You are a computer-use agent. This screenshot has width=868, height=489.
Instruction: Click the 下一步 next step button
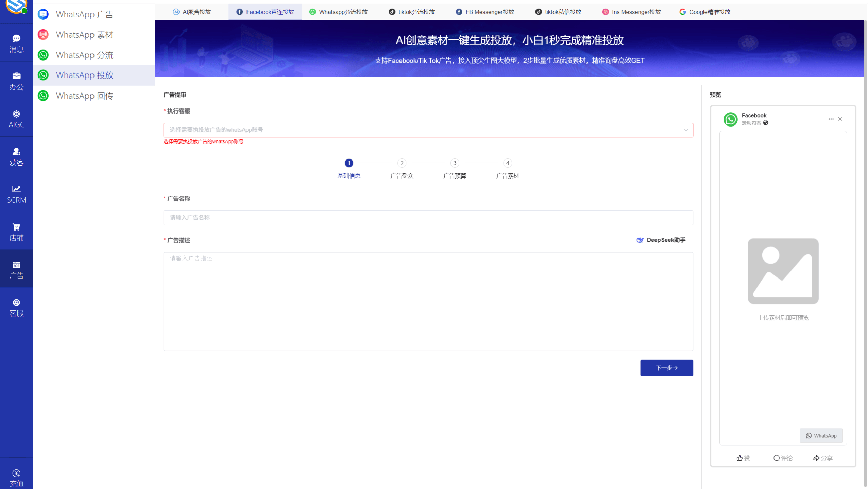coord(666,368)
